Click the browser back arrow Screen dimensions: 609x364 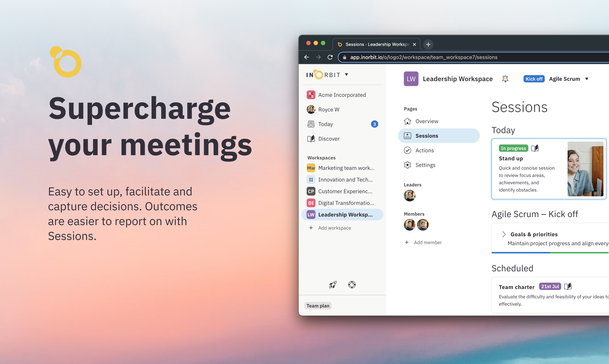pyautogui.click(x=306, y=57)
